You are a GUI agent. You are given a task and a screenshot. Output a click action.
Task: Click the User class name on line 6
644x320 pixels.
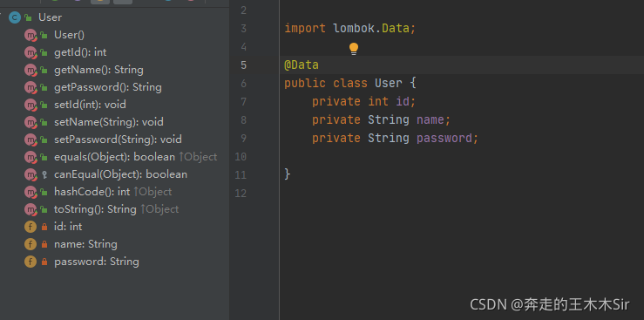click(x=389, y=84)
